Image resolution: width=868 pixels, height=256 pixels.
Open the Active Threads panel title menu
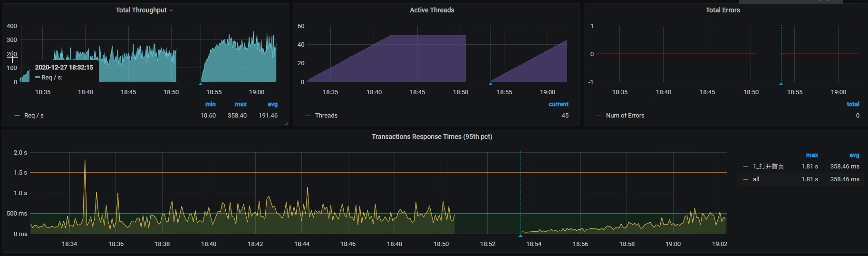pyautogui.click(x=432, y=10)
